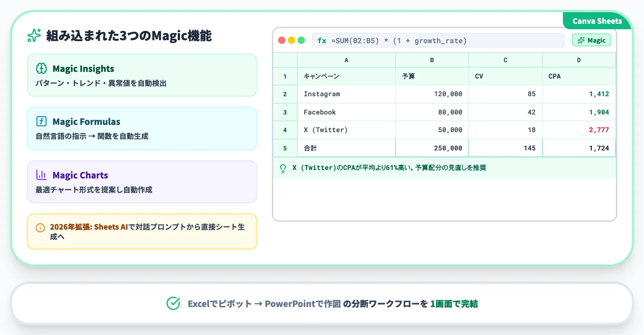Click the キャンペーン header cell

point(346,76)
